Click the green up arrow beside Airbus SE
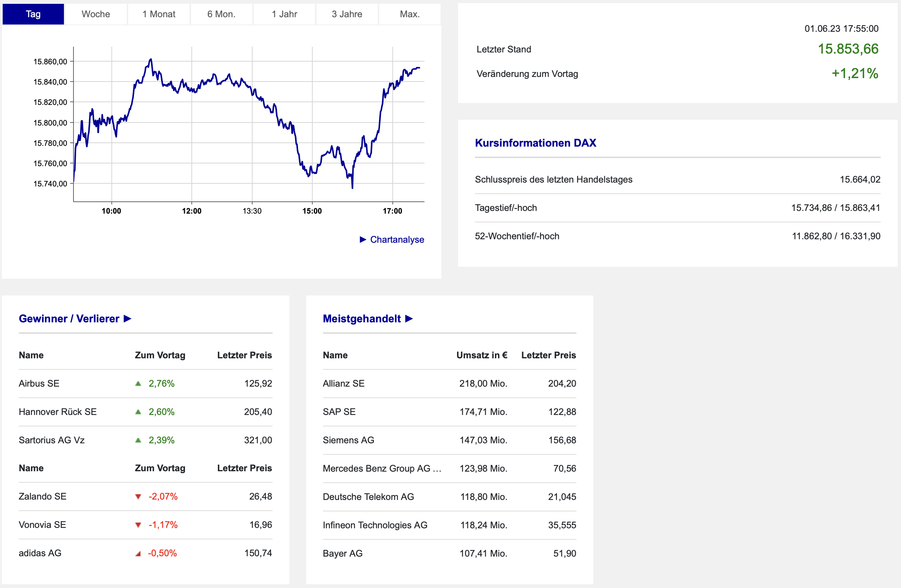901x588 pixels. pyautogui.click(x=138, y=384)
